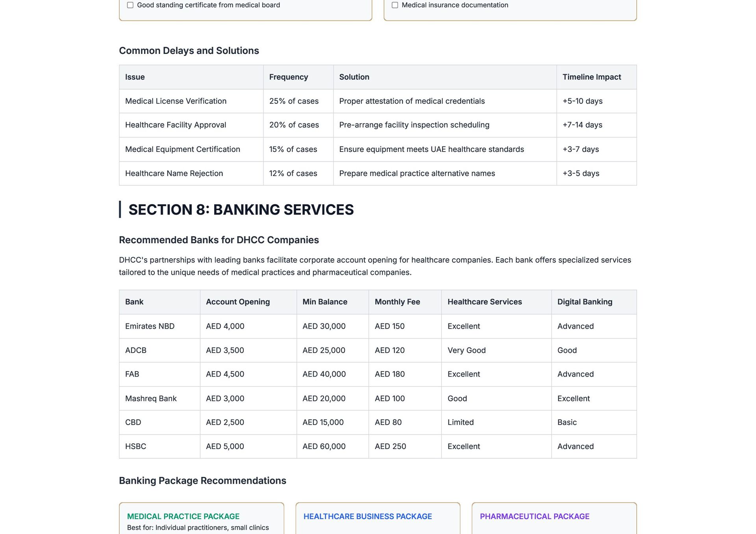Screen dimensions: 756x534
Task: Click the Section 8: Banking Services heading
Action: (x=241, y=210)
